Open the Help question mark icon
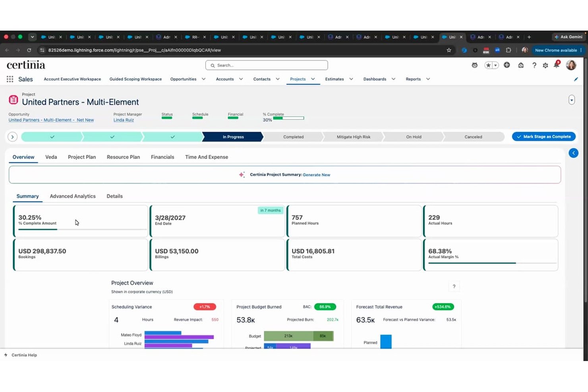Viewport: 588px width, 392px height. tap(534, 65)
